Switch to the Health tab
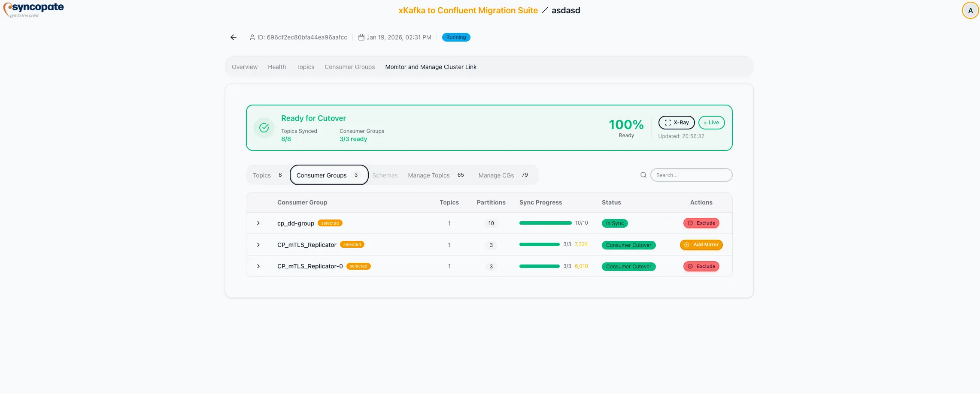980x394 pixels. (277, 67)
